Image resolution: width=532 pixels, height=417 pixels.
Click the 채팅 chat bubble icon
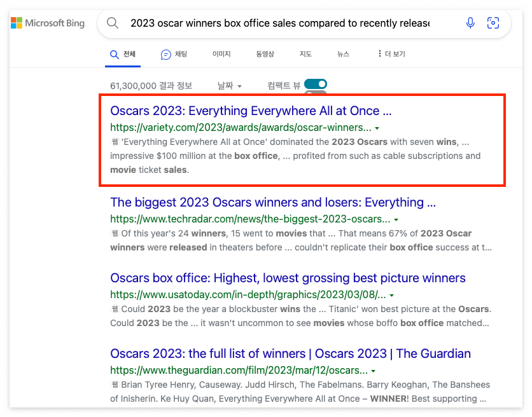coord(166,55)
